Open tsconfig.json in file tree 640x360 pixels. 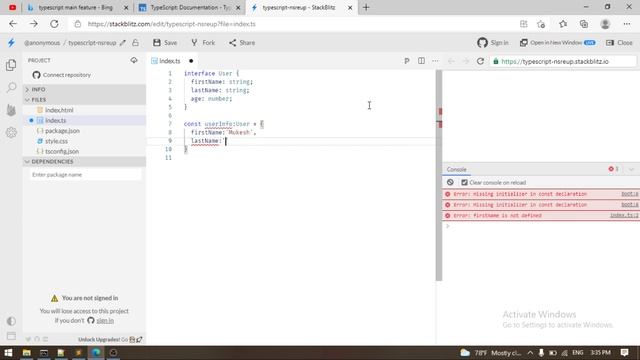click(x=84, y=151)
